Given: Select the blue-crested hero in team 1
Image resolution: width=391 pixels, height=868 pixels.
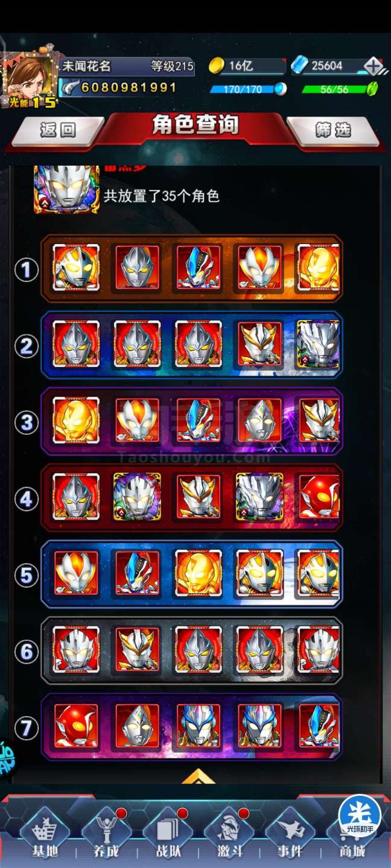Looking at the screenshot, I should [x=199, y=267].
